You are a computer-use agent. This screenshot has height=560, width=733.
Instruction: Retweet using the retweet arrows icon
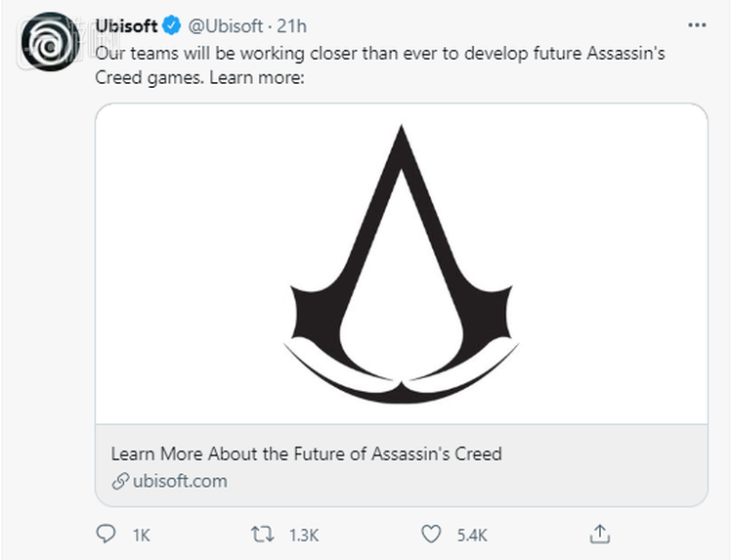click(263, 534)
